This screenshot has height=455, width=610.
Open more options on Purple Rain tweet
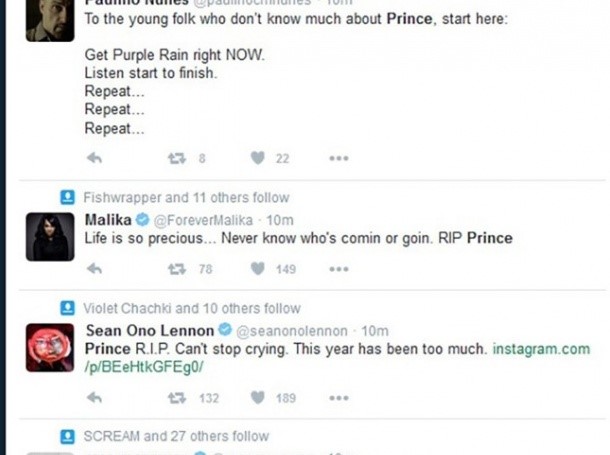pyautogui.click(x=339, y=158)
